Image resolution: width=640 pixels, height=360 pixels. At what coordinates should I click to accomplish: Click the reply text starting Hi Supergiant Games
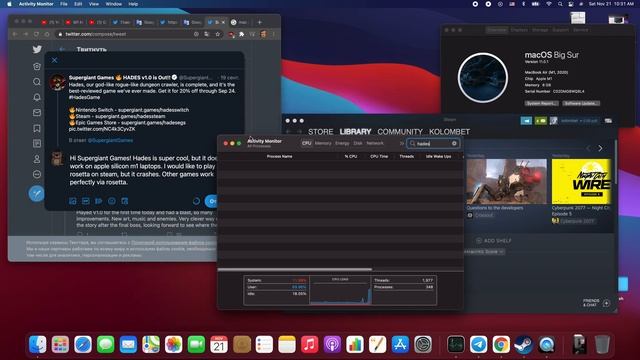(143, 170)
